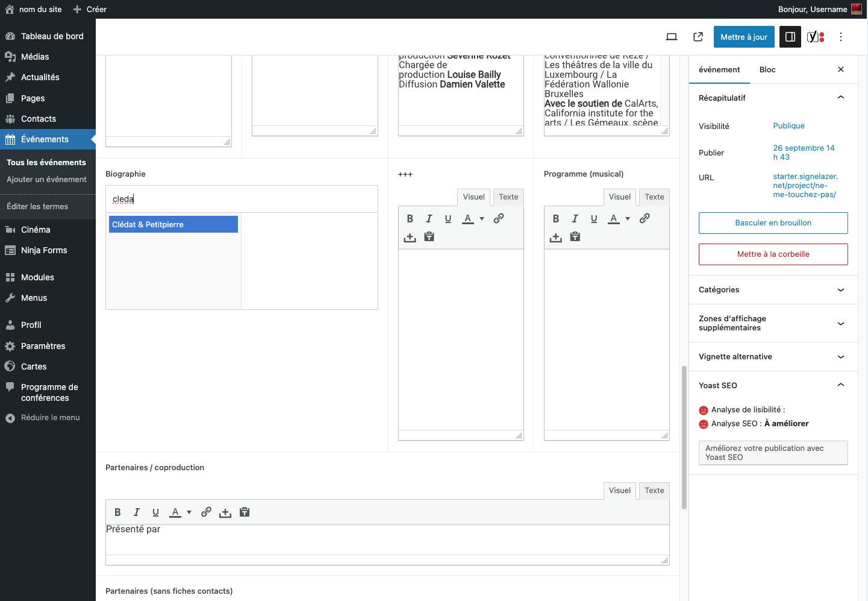868x601 pixels.
Task: Click the view event external link icon
Action: click(698, 37)
